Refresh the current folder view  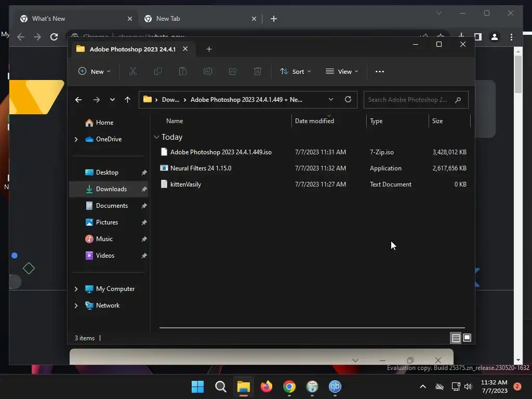(x=348, y=99)
